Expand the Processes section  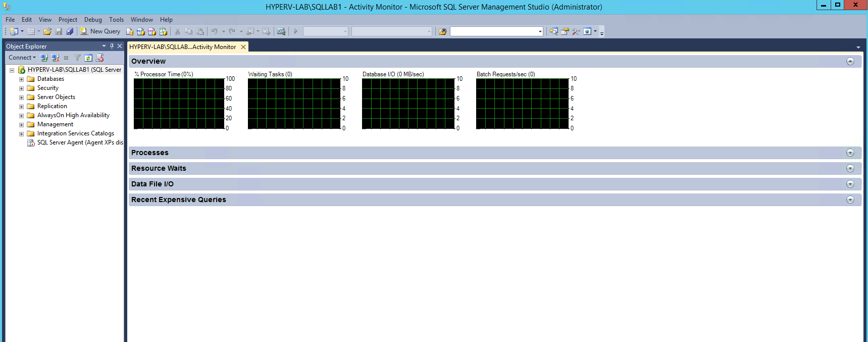coord(850,153)
